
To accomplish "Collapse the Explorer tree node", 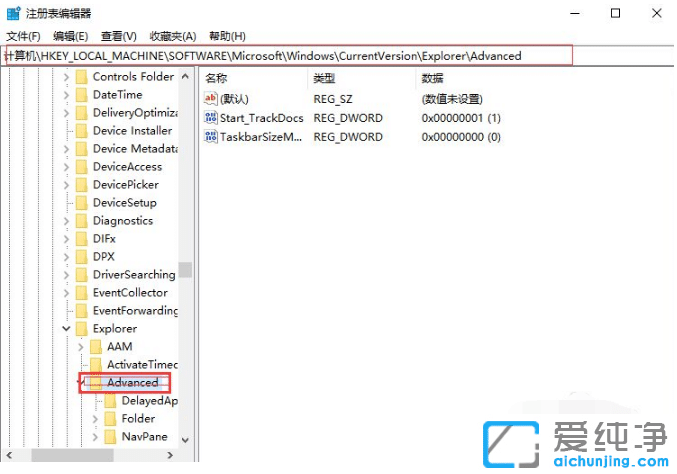I will (x=67, y=329).
